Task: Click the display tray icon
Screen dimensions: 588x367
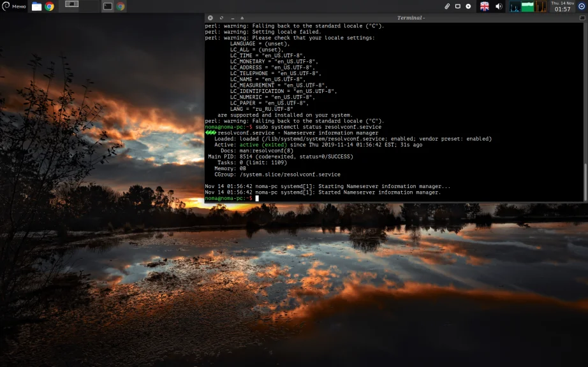Action: pos(458,6)
